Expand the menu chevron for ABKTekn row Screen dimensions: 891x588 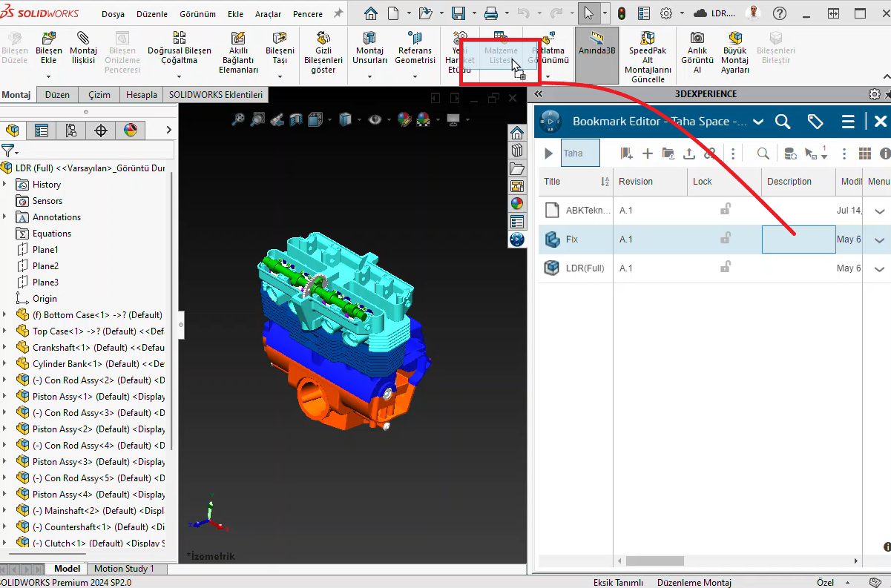[879, 211]
